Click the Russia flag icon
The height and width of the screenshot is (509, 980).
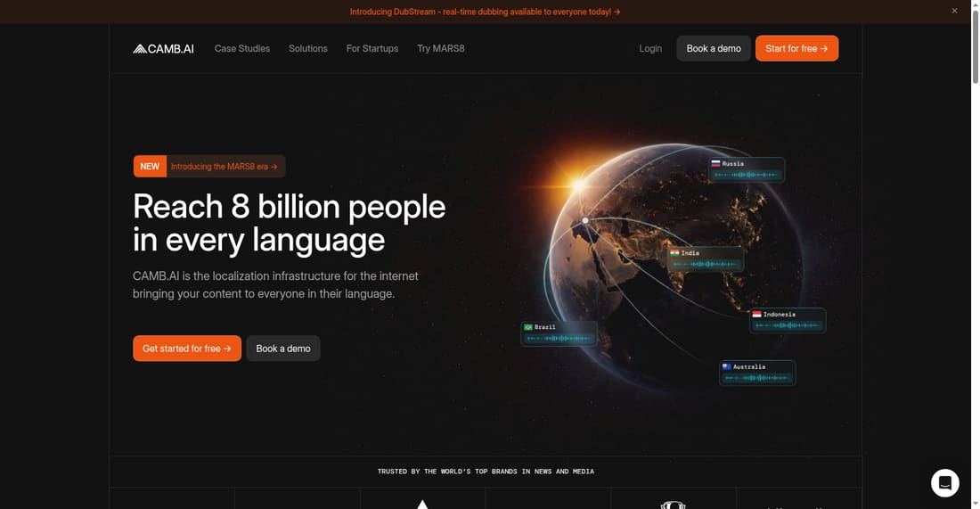coord(715,164)
